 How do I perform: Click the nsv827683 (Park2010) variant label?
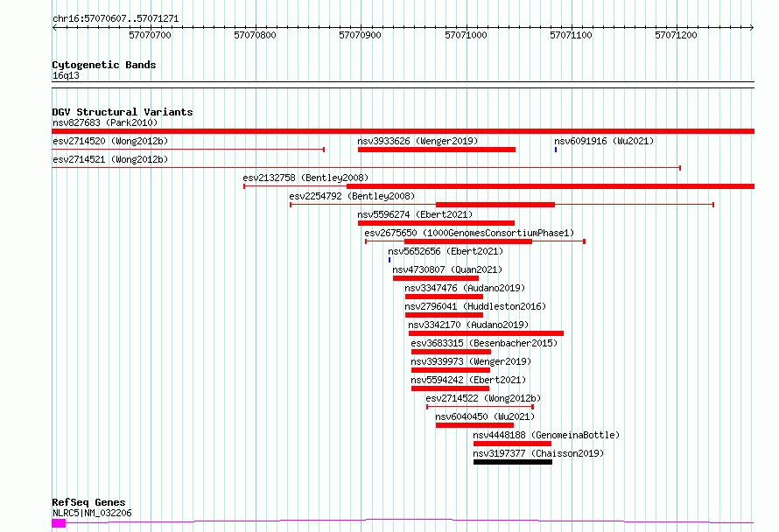pyautogui.click(x=105, y=122)
